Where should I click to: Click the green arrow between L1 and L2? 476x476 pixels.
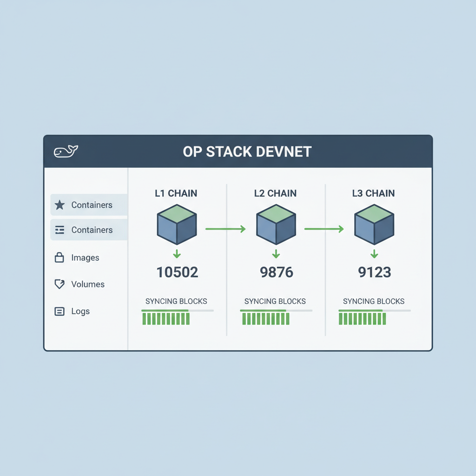(x=226, y=229)
